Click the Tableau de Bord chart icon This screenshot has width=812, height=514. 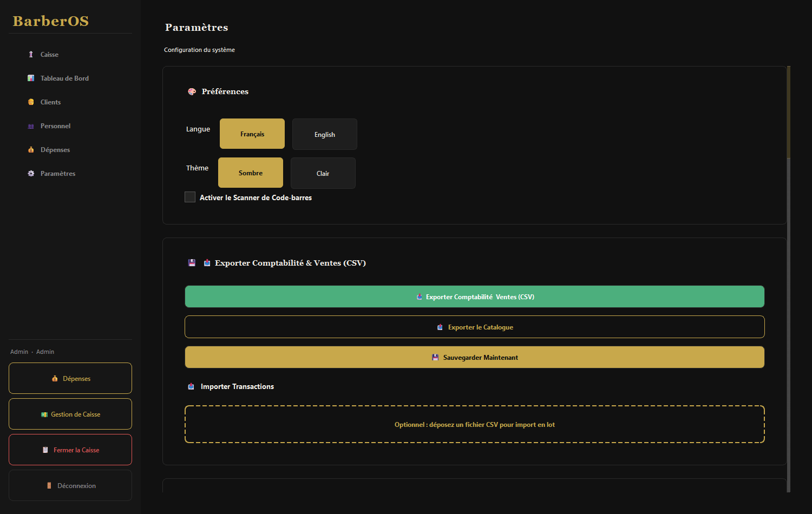pos(31,78)
